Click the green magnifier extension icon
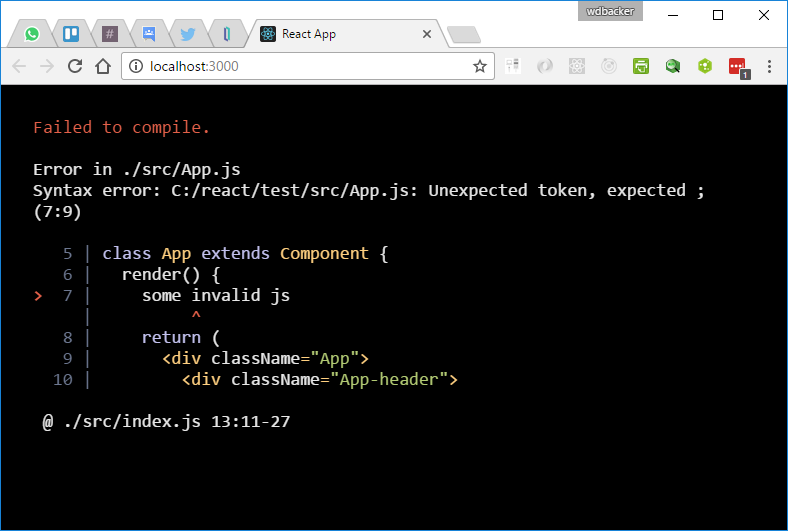 [x=673, y=66]
